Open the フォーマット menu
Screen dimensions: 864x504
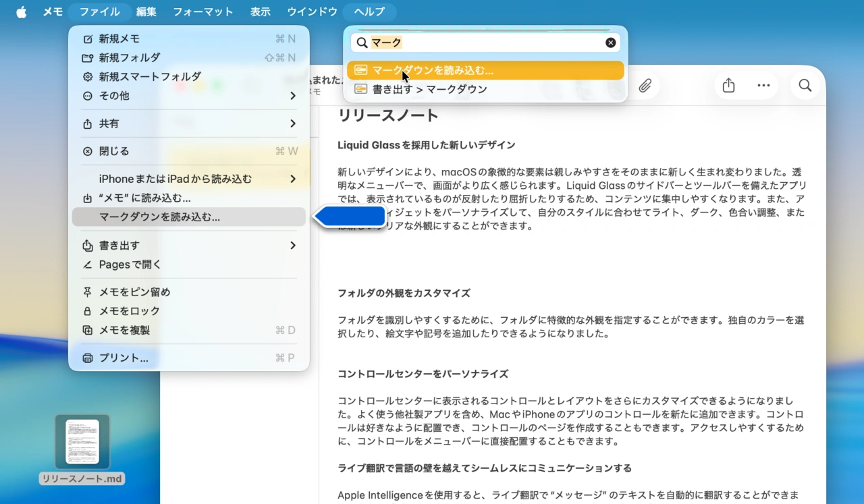tap(202, 11)
